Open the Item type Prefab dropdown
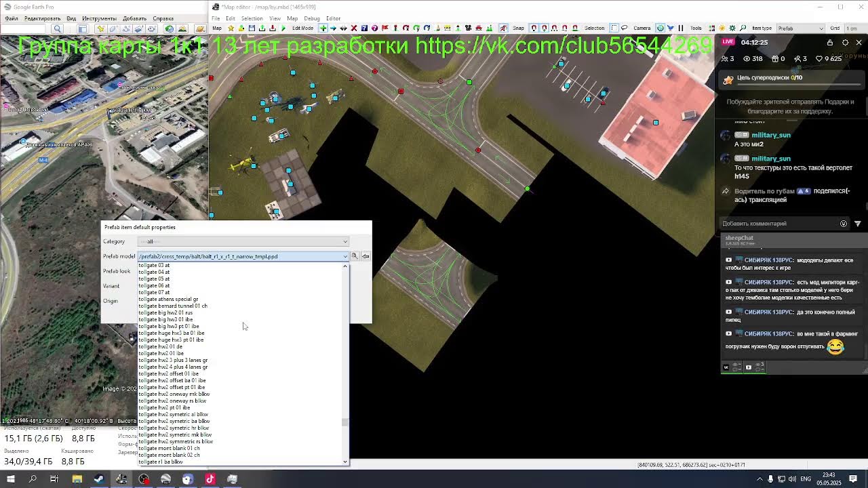The image size is (868, 488). point(801,28)
